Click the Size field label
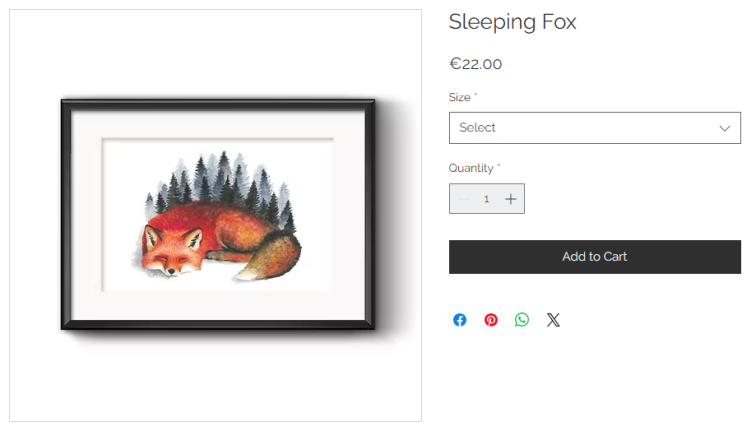The width and height of the screenshot is (756, 427). (462, 97)
